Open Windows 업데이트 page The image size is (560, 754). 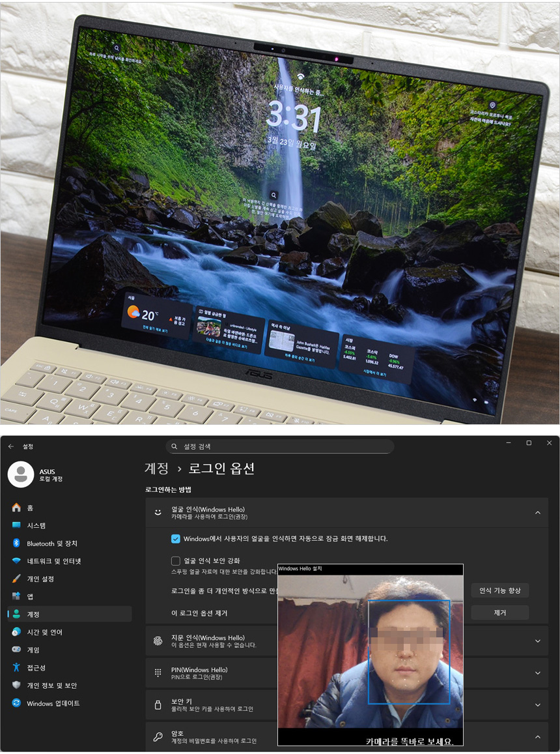click(x=53, y=703)
